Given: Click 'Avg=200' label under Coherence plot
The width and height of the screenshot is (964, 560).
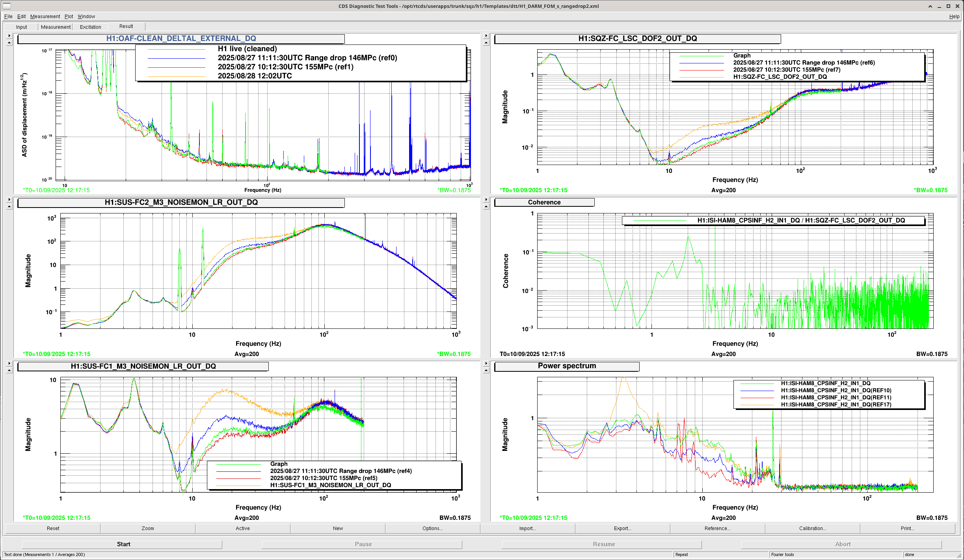Looking at the screenshot, I should [724, 354].
